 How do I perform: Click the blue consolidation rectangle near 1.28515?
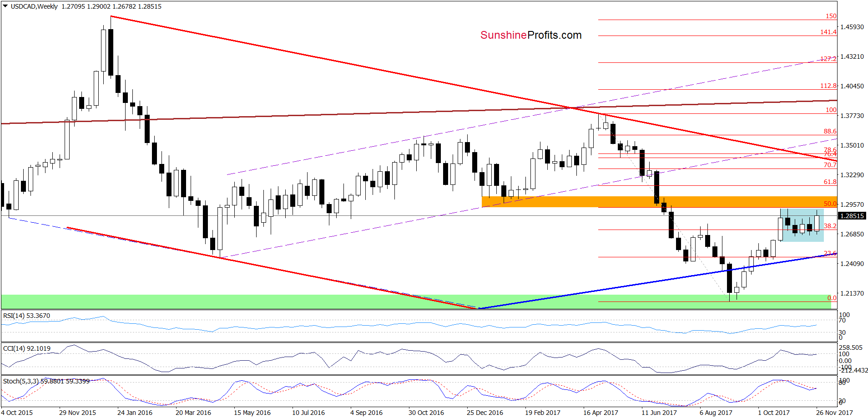pyautogui.click(x=802, y=225)
